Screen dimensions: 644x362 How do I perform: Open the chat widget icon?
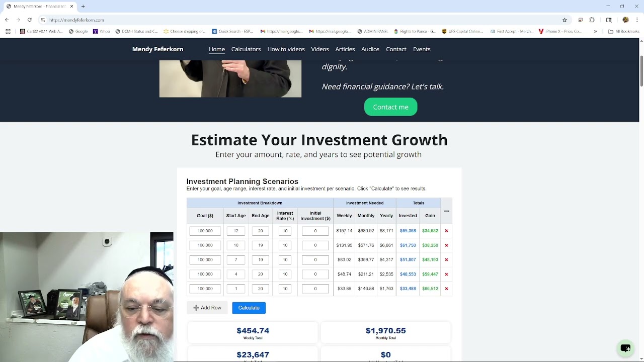click(x=625, y=348)
